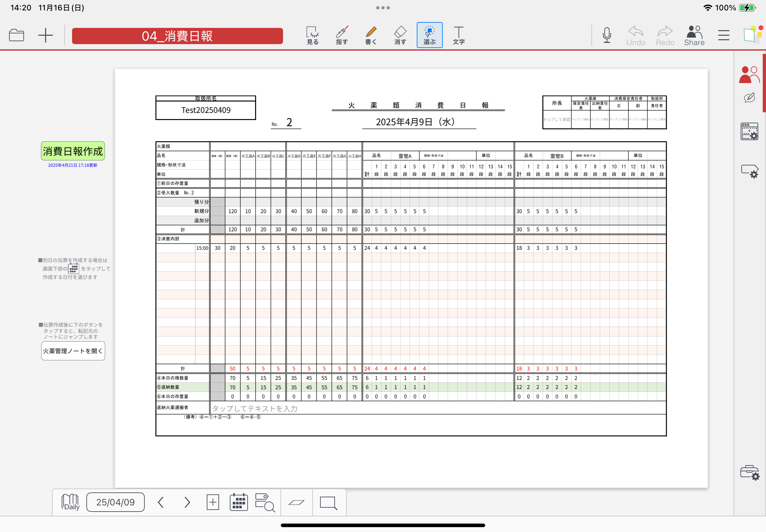Select the 指す pointer tool

tap(341, 35)
